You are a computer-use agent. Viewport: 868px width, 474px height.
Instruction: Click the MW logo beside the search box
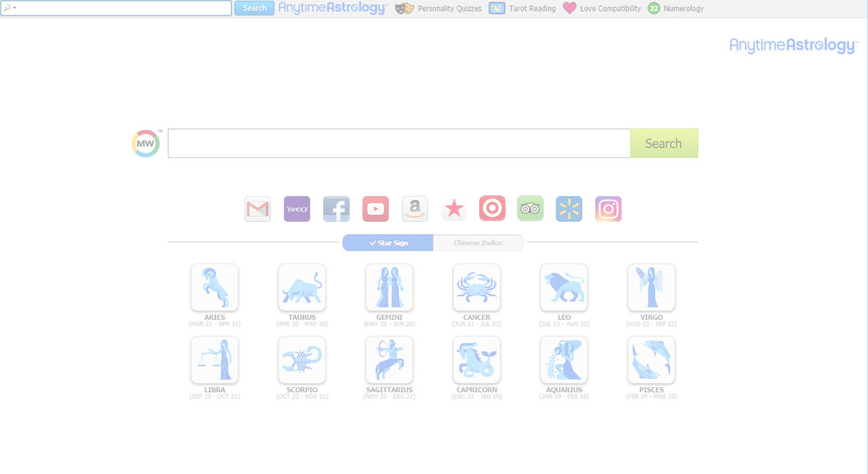coord(146,143)
